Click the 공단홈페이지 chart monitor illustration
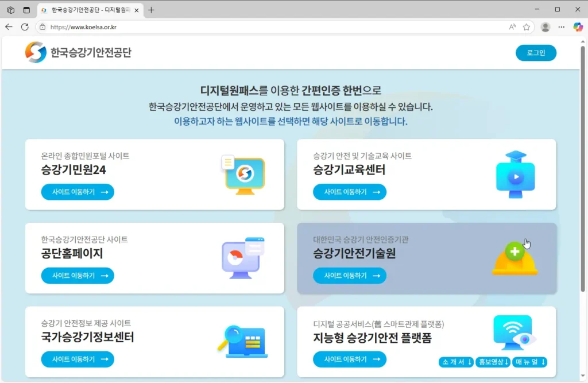The width and height of the screenshot is (588, 383). click(243, 258)
